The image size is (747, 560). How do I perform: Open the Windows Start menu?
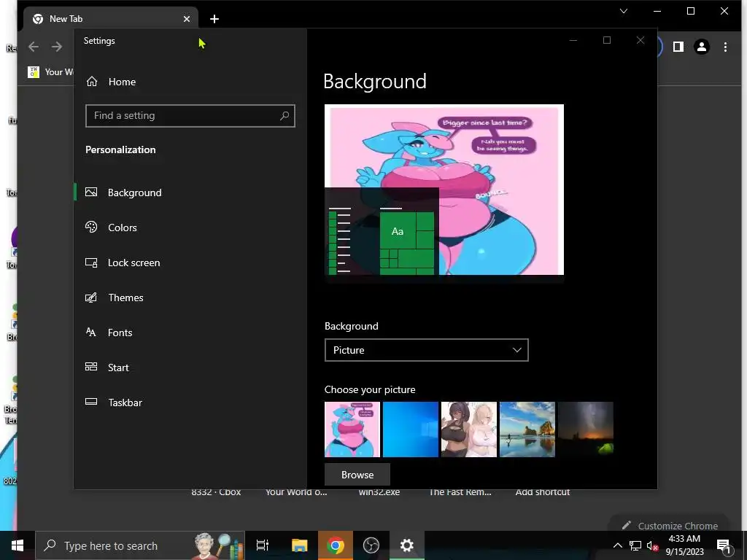18,545
